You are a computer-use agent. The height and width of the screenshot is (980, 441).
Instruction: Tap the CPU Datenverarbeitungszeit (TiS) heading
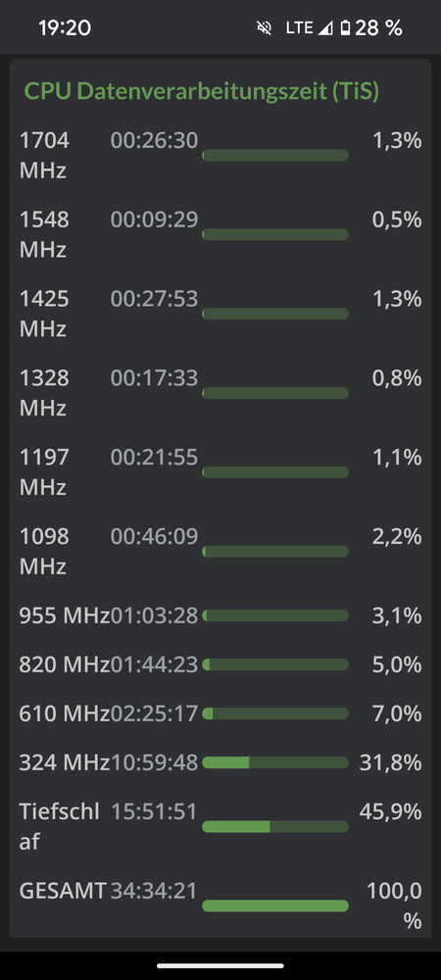coord(202,92)
